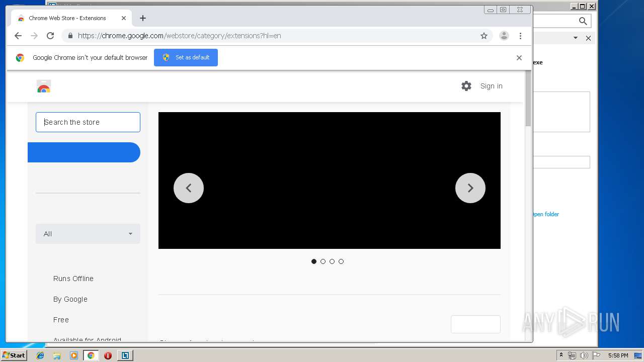Open Chrome's three-dot menu
Image resolution: width=644 pixels, height=362 pixels.
(520, 36)
